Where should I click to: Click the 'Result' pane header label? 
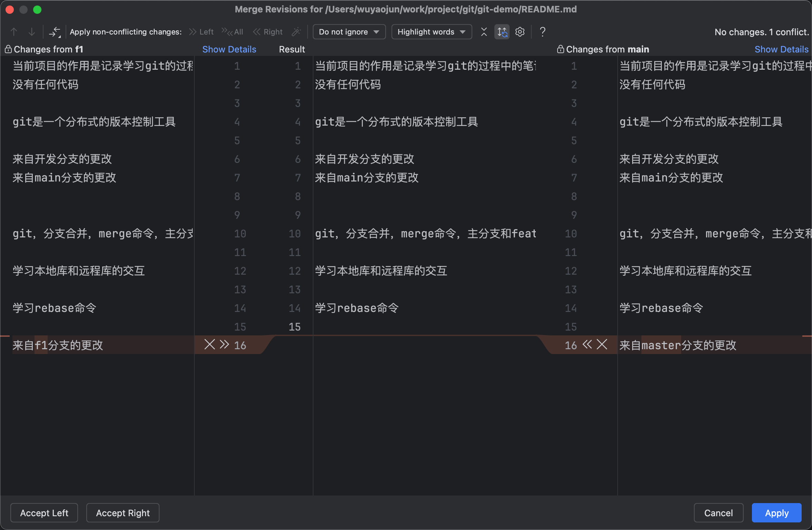292,49
